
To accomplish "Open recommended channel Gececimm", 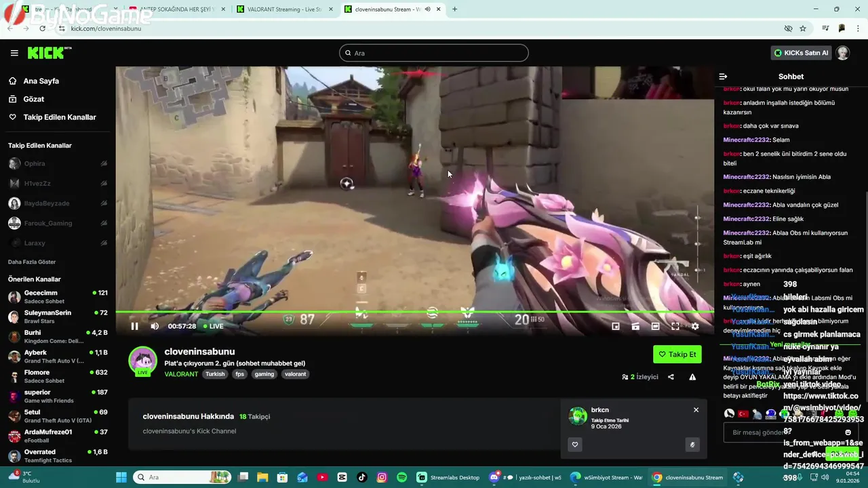I will (x=58, y=297).
